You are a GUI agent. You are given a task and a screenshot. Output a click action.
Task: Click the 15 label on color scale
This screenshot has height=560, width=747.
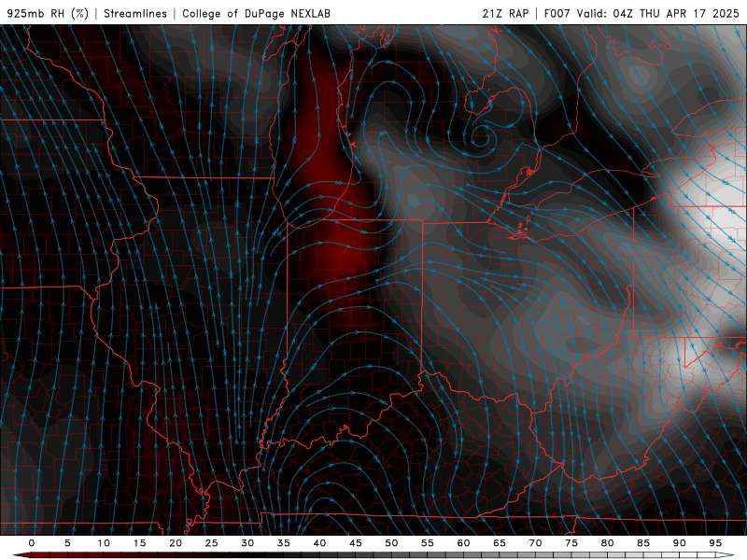(x=139, y=543)
